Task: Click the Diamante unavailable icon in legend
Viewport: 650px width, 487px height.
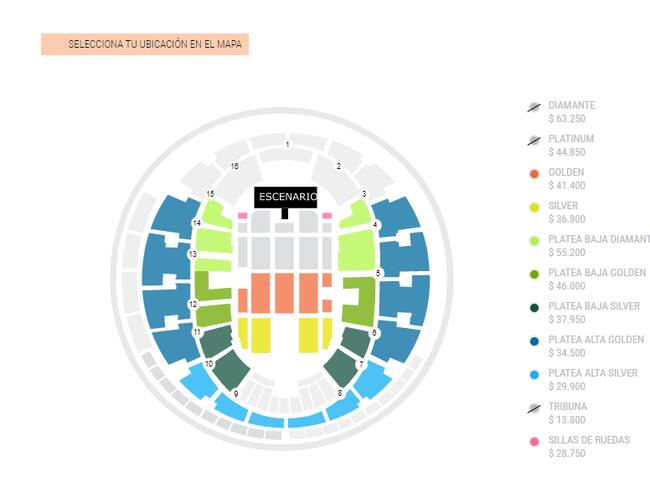Action: [534, 106]
